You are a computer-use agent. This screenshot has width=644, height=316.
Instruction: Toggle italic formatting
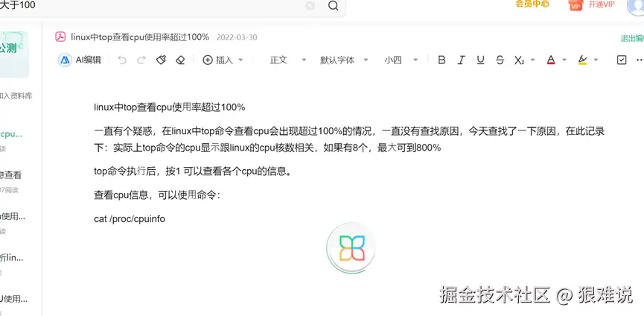462,60
